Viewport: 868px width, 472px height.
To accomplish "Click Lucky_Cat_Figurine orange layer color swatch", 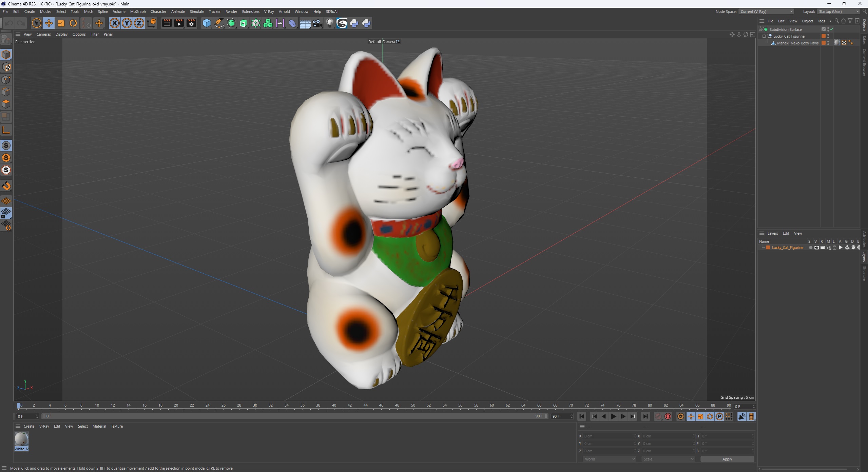I will pos(824,36).
